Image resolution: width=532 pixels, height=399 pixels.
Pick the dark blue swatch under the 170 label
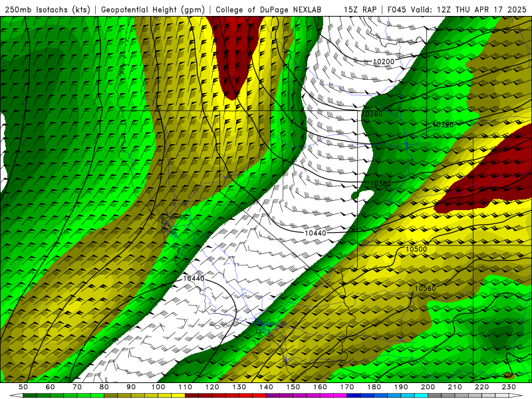tap(354, 396)
